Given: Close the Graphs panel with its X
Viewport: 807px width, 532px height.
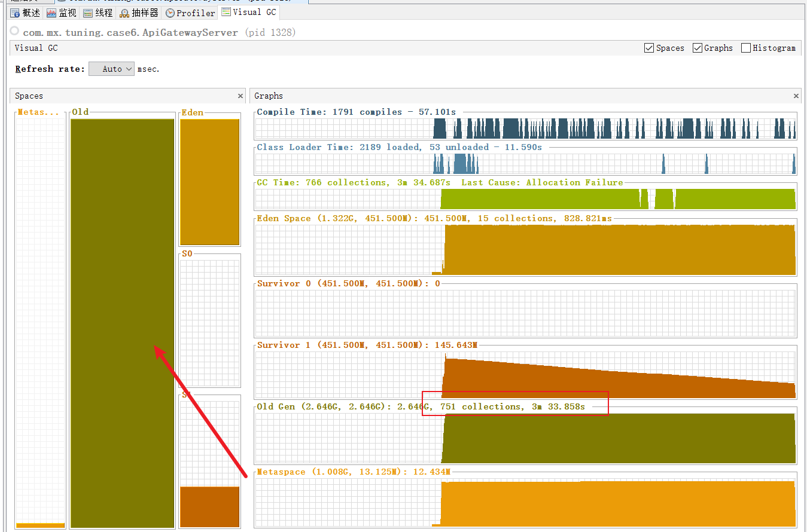Looking at the screenshot, I should click(x=796, y=96).
